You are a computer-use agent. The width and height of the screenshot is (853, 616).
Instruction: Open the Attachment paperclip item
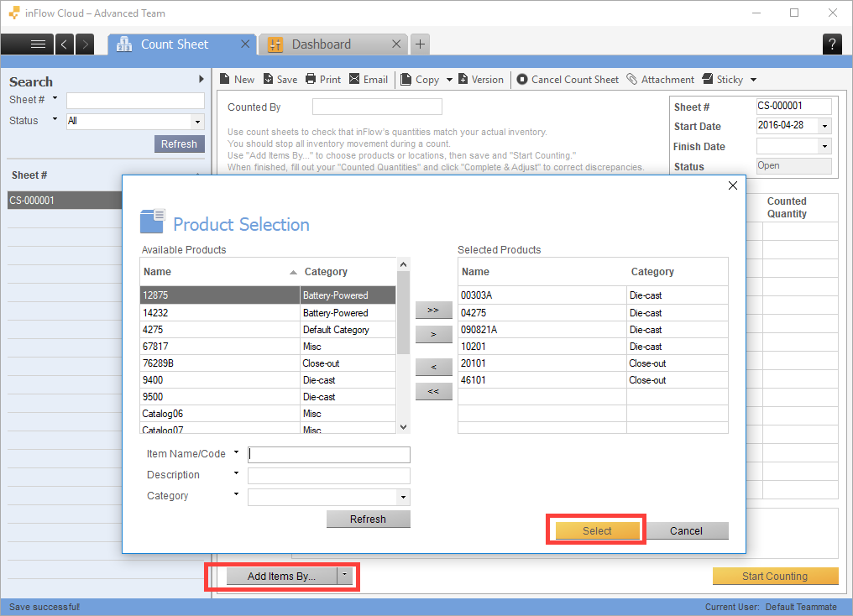pyautogui.click(x=661, y=80)
